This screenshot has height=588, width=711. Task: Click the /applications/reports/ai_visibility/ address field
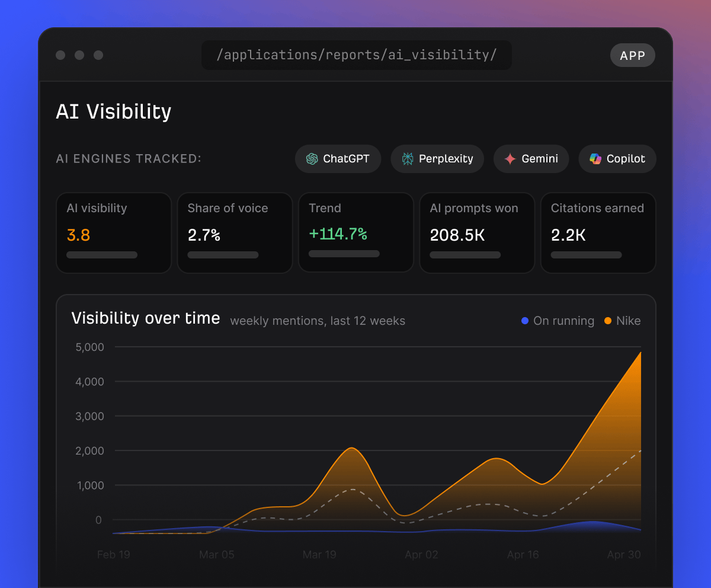click(357, 55)
